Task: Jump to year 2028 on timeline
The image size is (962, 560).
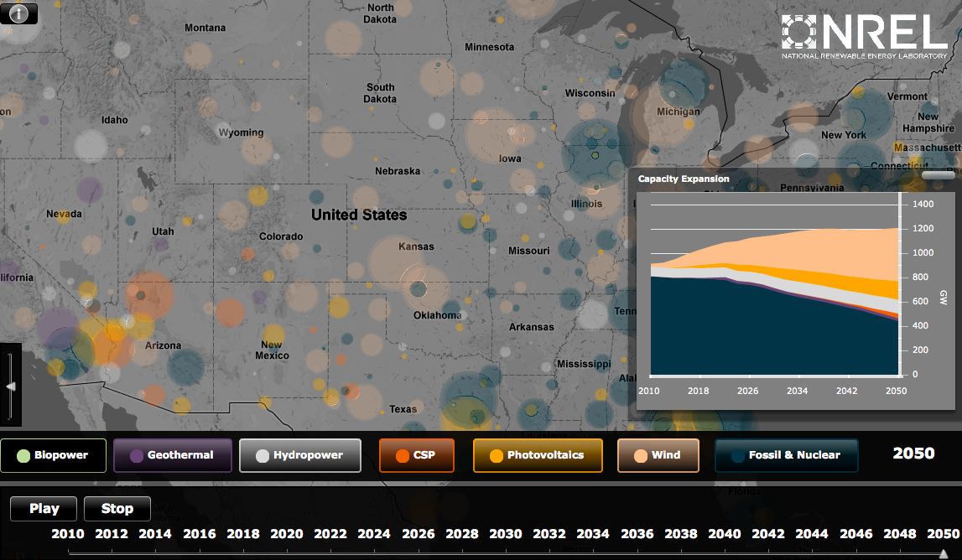Action: coord(462,534)
